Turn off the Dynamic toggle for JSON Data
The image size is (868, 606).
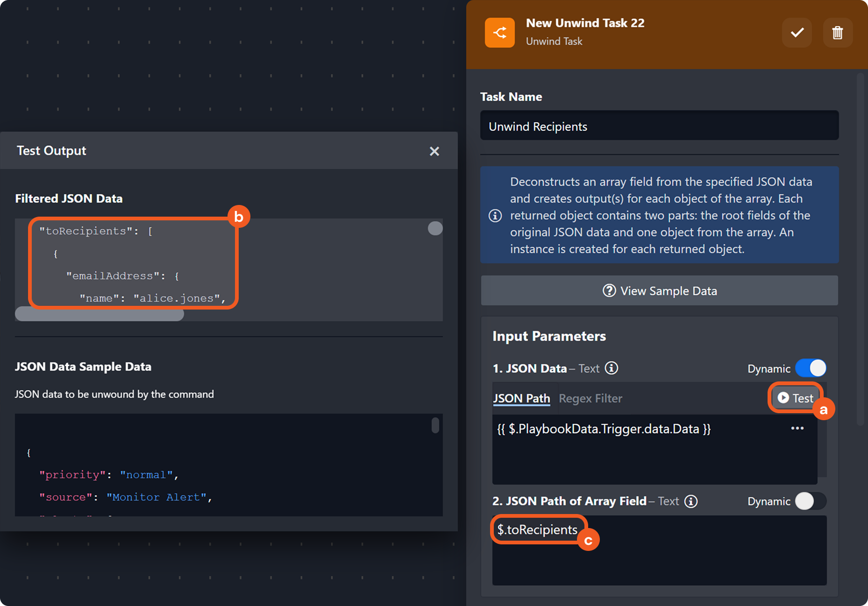point(811,368)
